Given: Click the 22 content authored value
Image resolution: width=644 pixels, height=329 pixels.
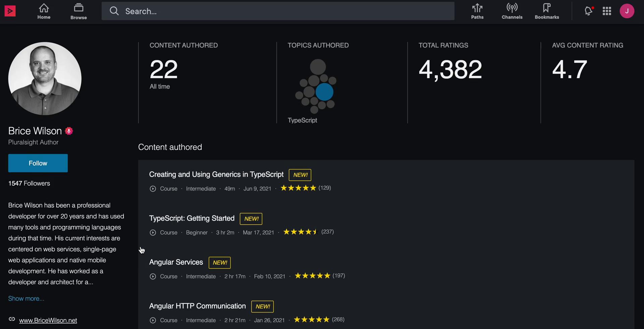Looking at the screenshot, I should click(x=164, y=69).
